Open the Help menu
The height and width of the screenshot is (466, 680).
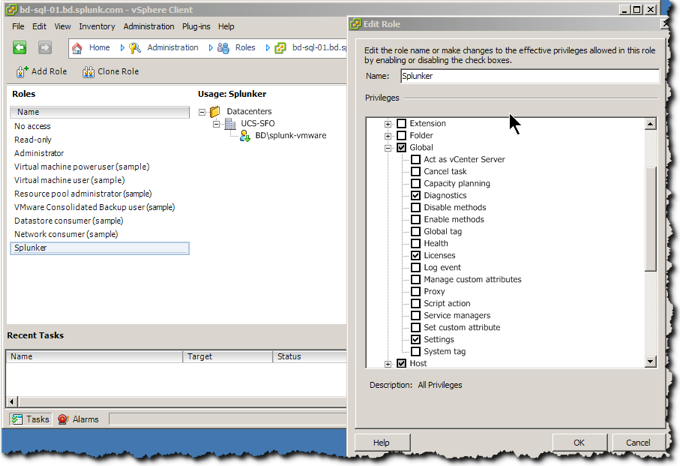[x=226, y=26]
